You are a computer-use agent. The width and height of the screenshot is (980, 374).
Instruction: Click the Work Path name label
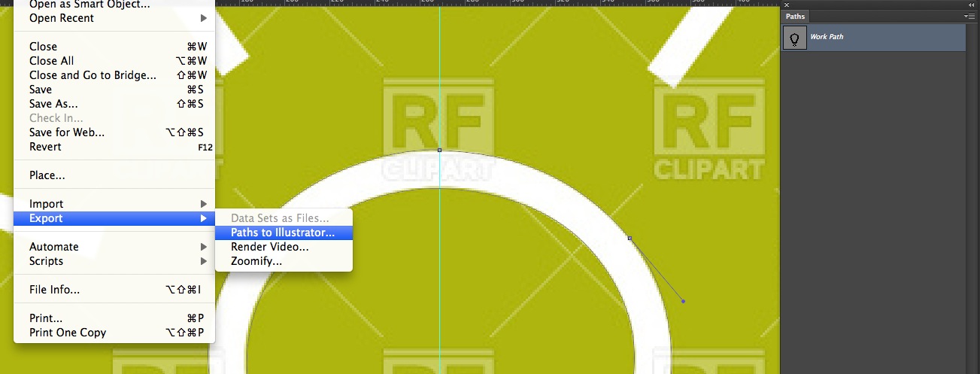pyautogui.click(x=827, y=37)
